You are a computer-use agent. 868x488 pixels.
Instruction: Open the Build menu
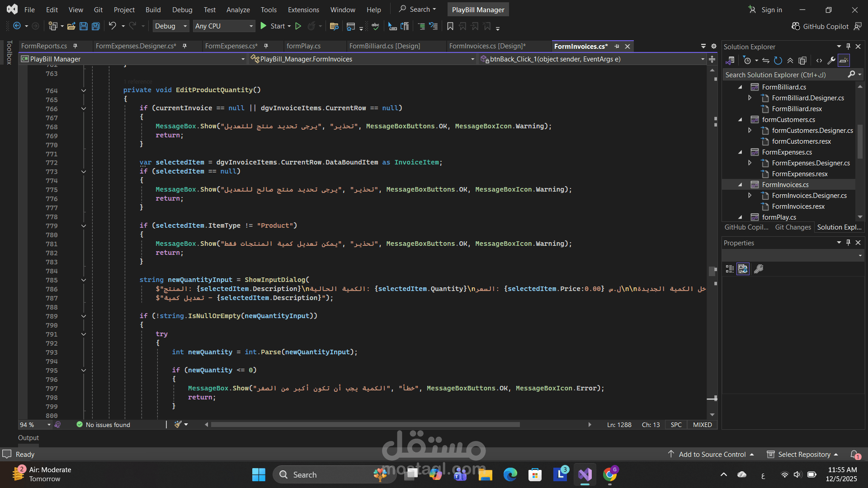tap(153, 9)
